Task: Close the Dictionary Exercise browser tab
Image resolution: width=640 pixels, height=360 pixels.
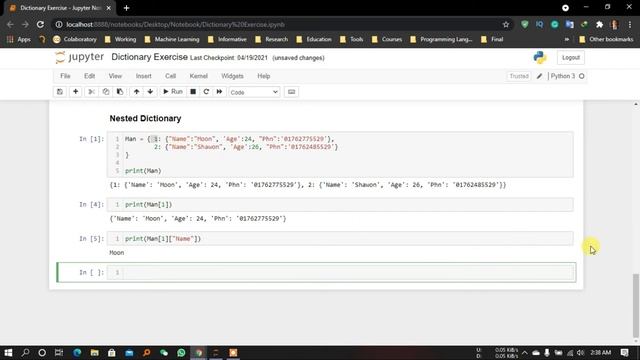Action: pos(109,8)
